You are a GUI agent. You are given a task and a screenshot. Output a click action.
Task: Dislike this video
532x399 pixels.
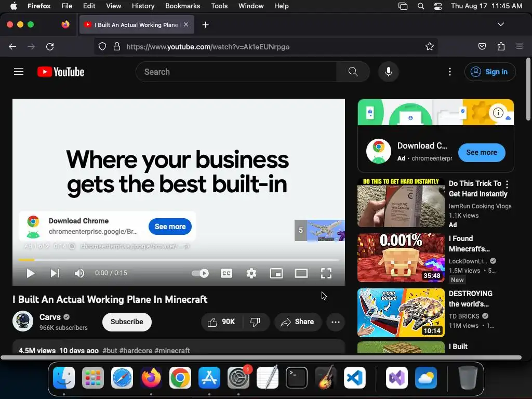point(256,322)
